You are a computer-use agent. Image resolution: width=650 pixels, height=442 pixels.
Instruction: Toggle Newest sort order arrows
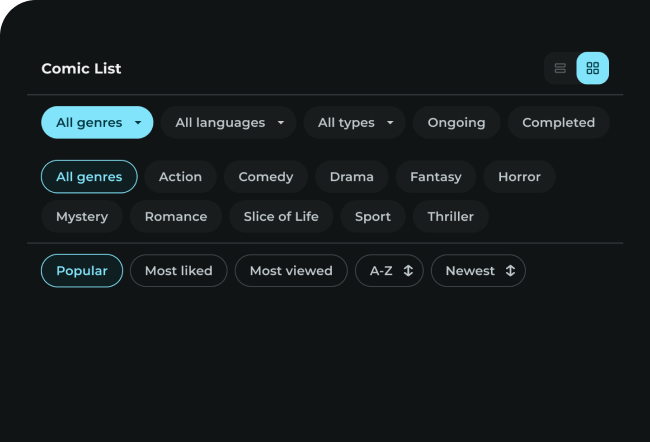click(x=510, y=271)
